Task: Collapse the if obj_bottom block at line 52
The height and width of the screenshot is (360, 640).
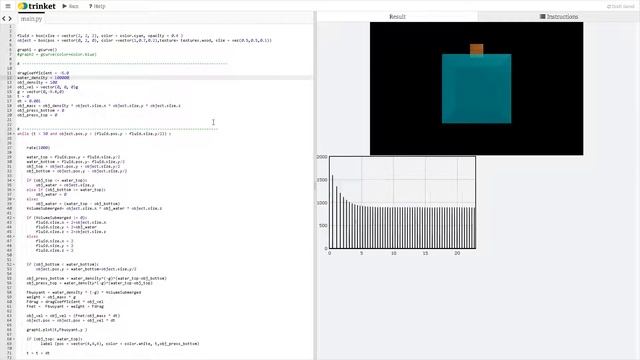Action: [x=14, y=264]
